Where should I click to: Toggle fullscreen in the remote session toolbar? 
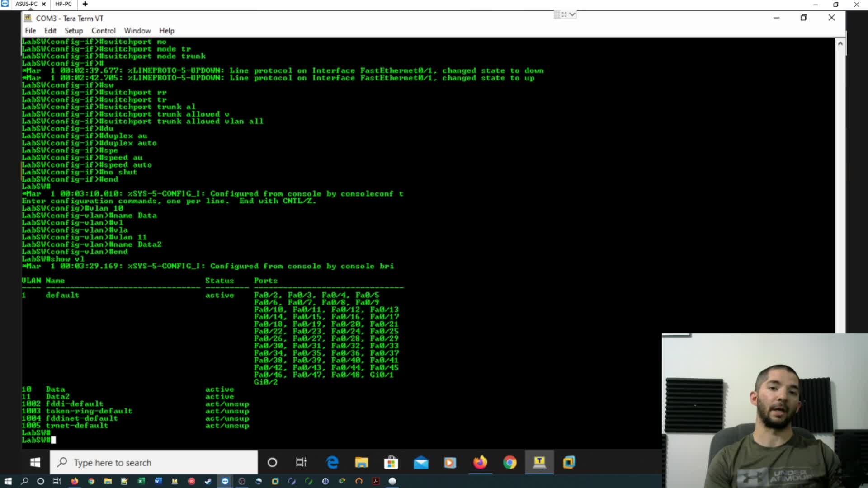click(564, 14)
